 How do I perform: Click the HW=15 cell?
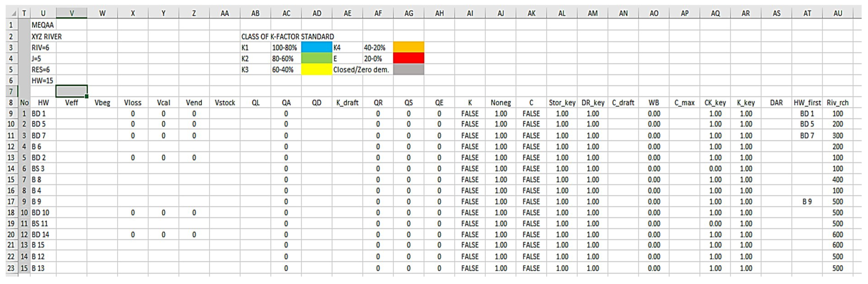pyautogui.click(x=43, y=80)
